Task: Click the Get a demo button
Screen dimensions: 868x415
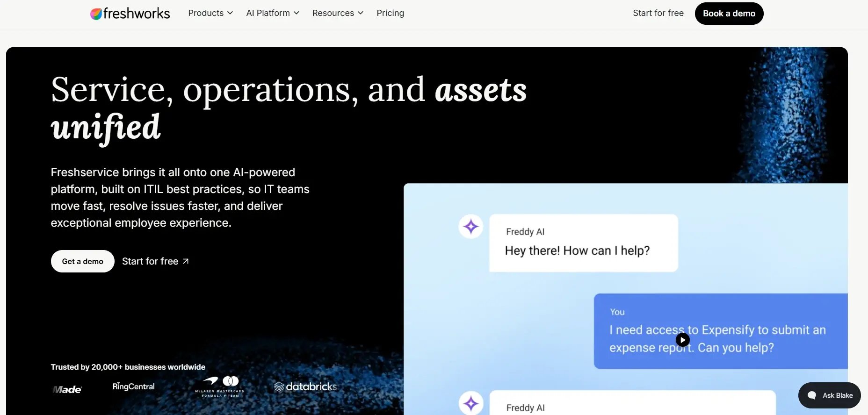Action: 83,261
